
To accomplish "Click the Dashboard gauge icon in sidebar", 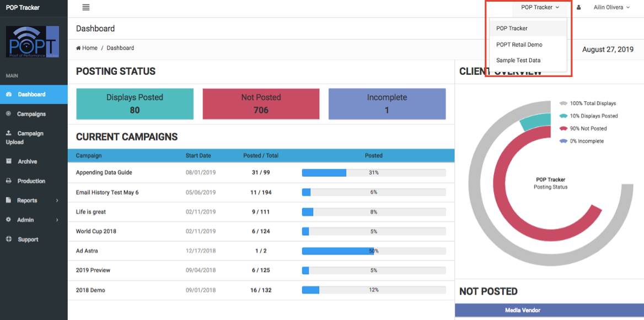I will click(x=9, y=94).
